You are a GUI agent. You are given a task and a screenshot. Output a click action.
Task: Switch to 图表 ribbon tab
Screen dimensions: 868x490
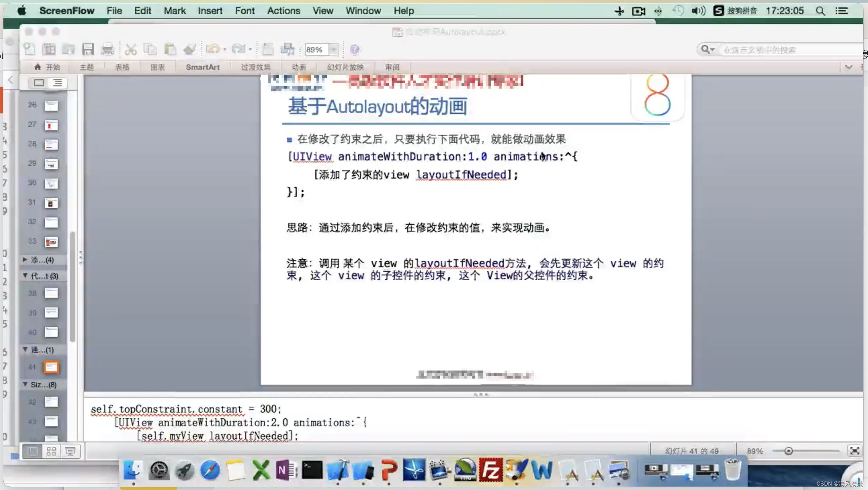(157, 67)
